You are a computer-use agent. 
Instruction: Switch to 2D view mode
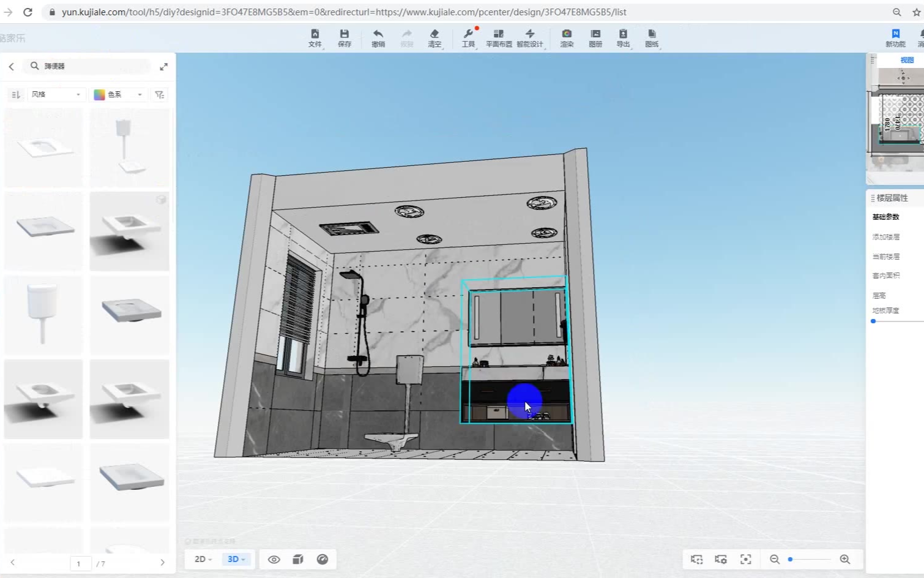[x=203, y=560]
